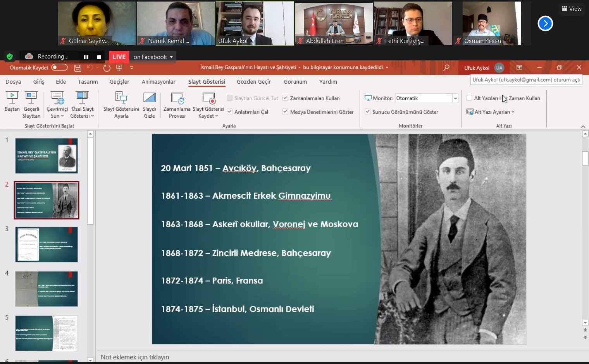Open the Dosya menu
This screenshot has width=589, height=364.
[x=13, y=82]
